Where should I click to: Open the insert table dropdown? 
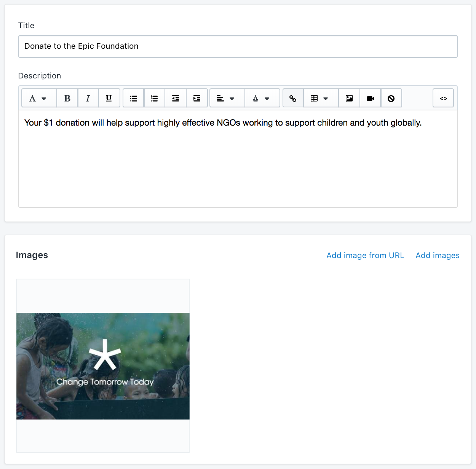pos(321,98)
